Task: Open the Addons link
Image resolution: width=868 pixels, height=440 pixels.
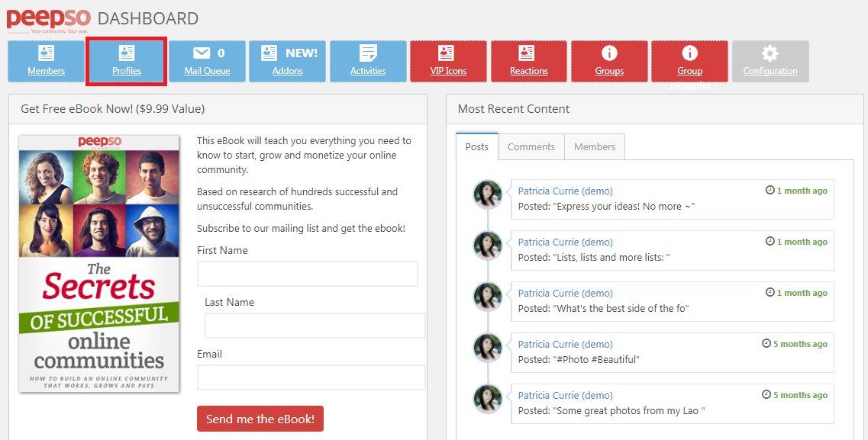Action: point(287,71)
